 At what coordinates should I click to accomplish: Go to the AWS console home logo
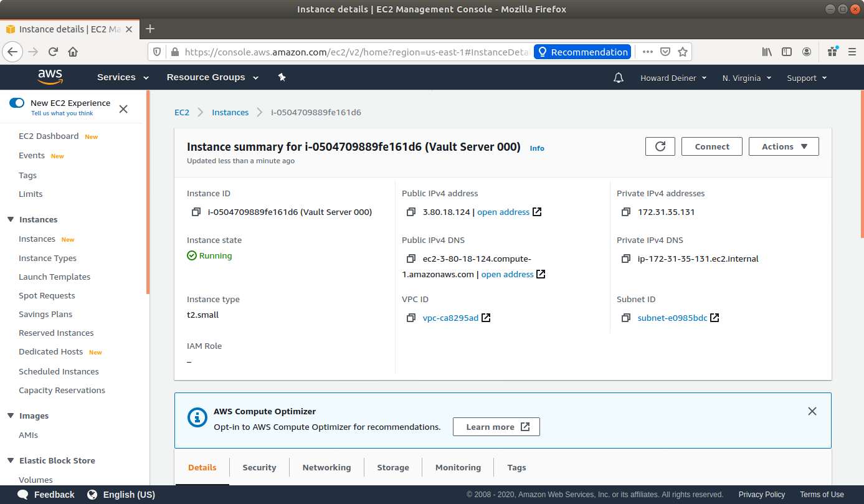pyautogui.click(x=50, y=77)
